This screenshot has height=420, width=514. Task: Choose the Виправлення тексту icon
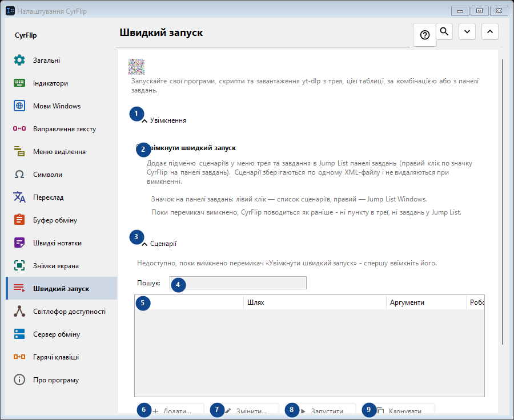[x=19, y=129]
